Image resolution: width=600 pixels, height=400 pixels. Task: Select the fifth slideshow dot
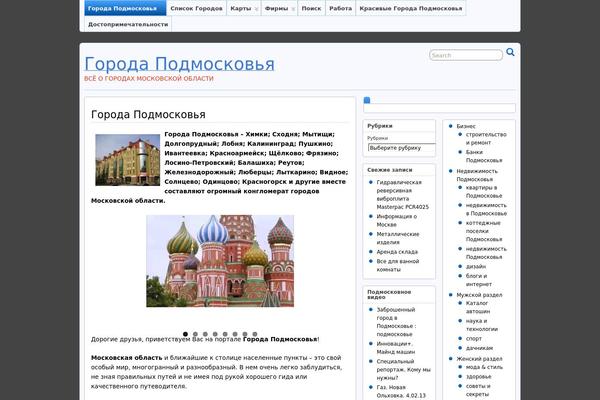click(x=225, y=334)
